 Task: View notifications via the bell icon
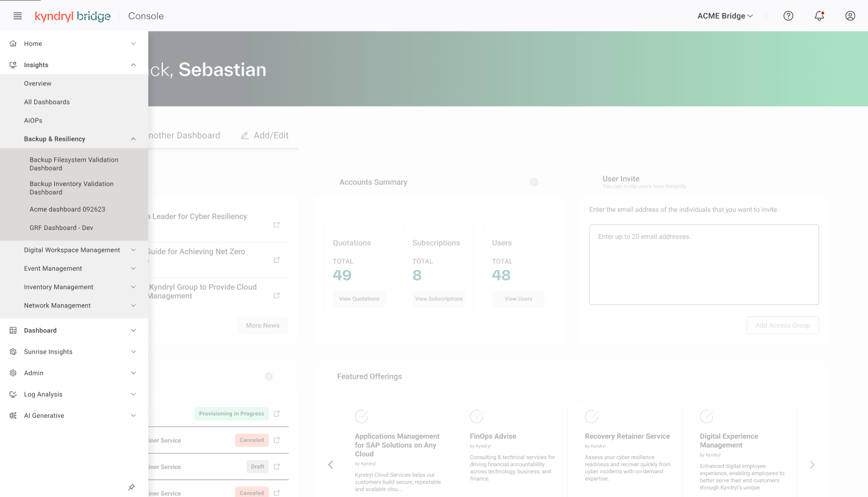point(819,16)
